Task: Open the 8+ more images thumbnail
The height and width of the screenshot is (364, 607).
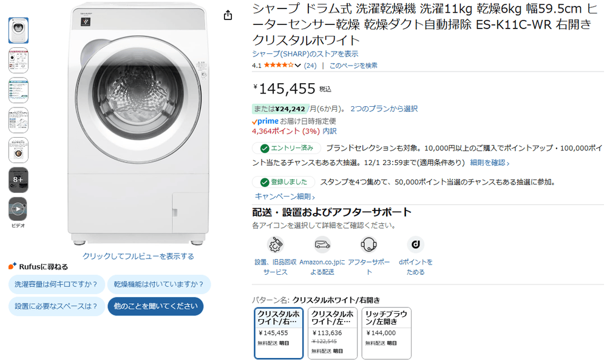Action: pyautogui.click(x=18, y=180)
